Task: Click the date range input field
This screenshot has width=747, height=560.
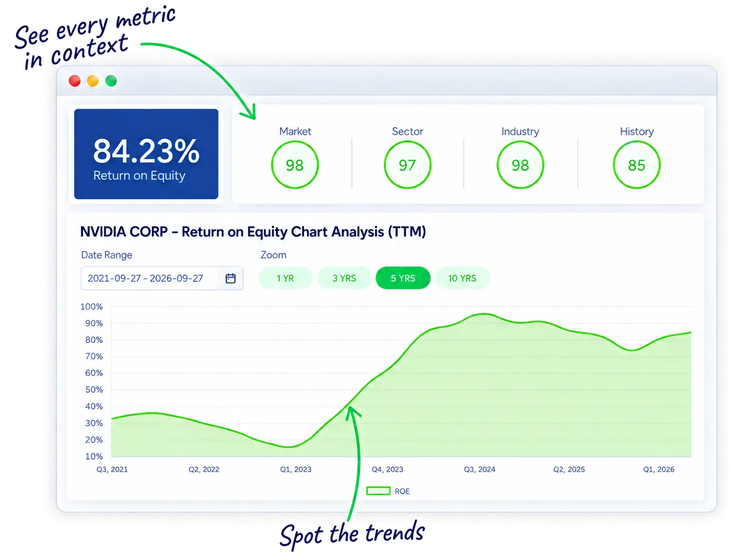Action: coord(162,278)
